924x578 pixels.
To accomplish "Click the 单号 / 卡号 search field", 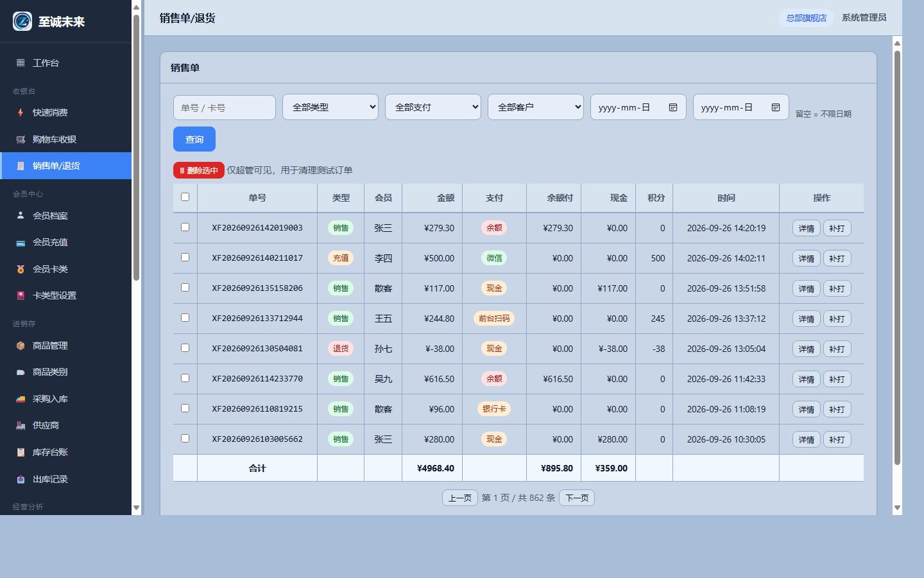I will coord(225,107).
